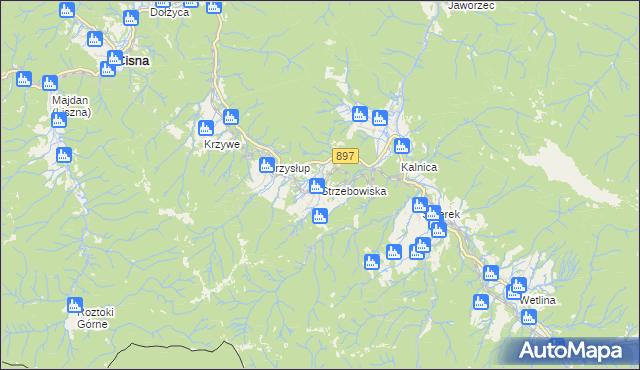
Task: Select the marker icon between Smerek's southwest pair and cluster
Action: click(394, 252)
